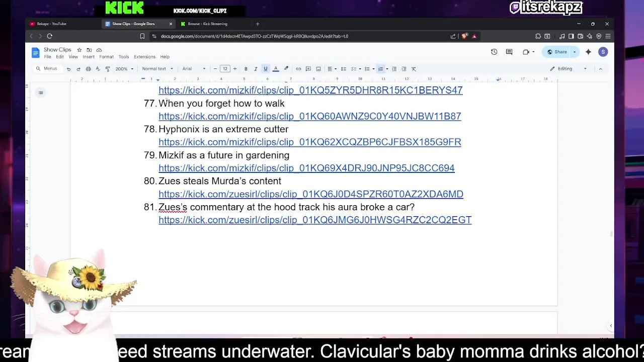The image size is (644, 362).
Task: Open the highlight color picker
Action: 286,69
